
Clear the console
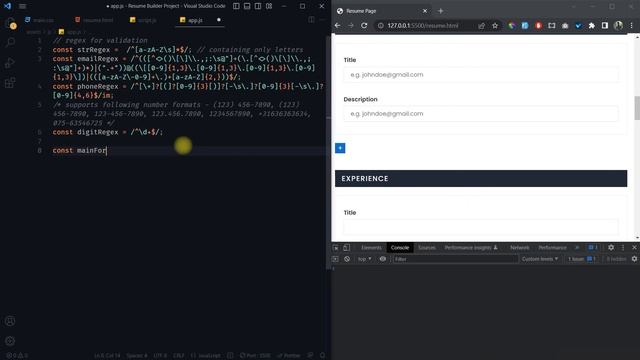point(347,259)
